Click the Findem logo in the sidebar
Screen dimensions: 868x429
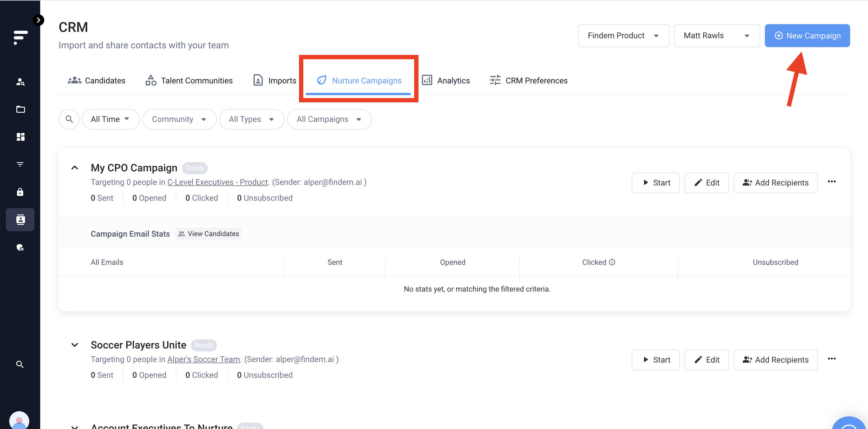tap(20, 37)
